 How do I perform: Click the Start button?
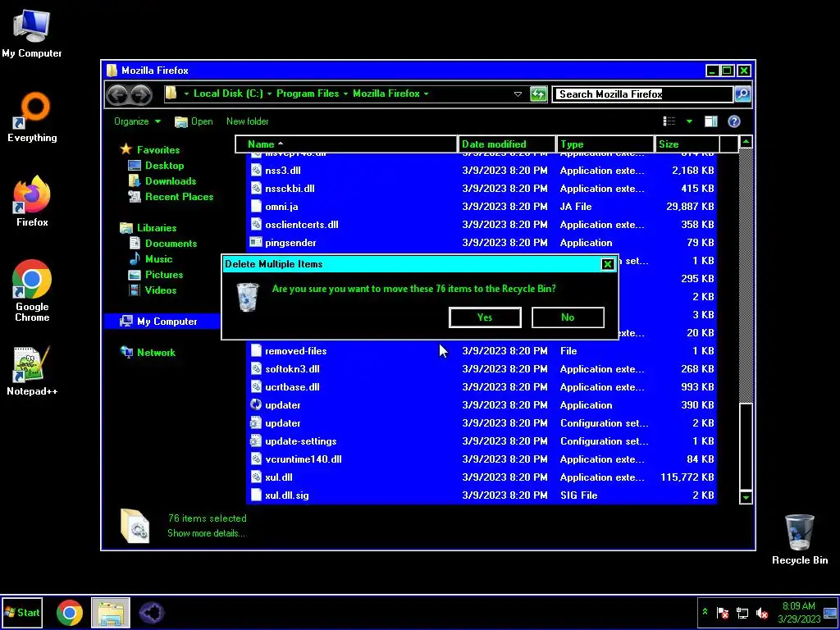pos(22,613)
